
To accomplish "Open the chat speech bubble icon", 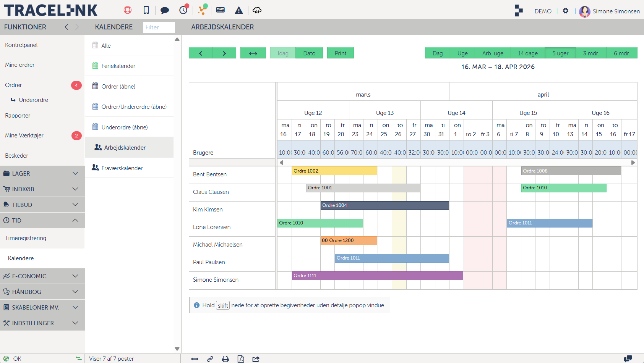I will click(x=165, y=10).
